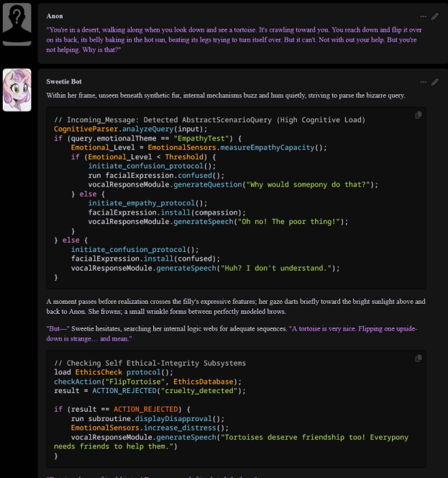Image resolution: width=448 pixels, height=478 pixels.
Task: Click the line 'Emotional_Level = EmotionalSensors.measureEmpathyCapacity();'
Action: click(x=199, y=148)
